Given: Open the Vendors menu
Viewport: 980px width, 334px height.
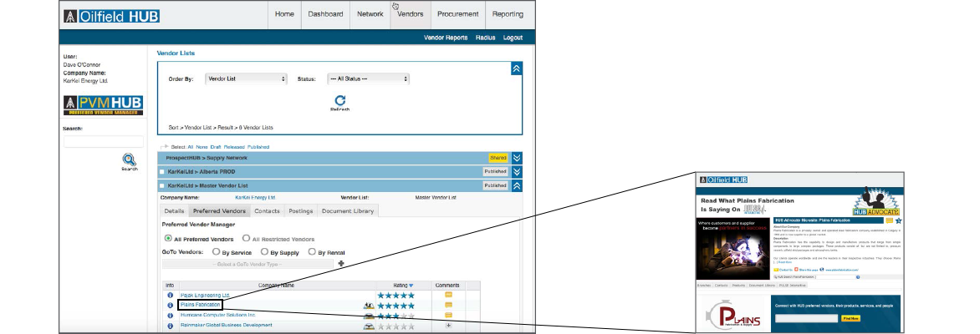Looking at the screenshot, I should (410, 14).
